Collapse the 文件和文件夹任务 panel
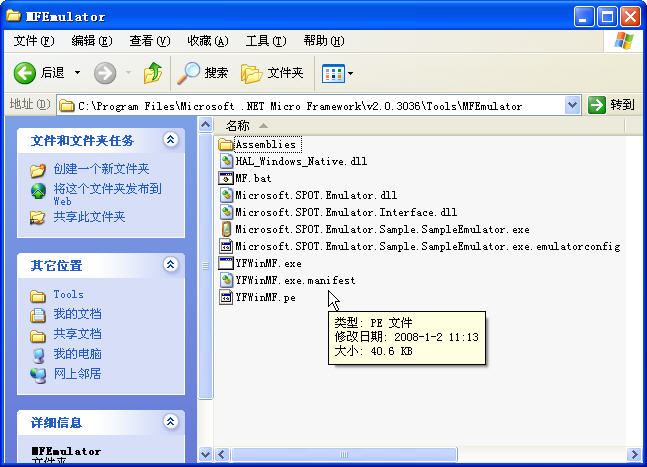647x467 pixels. (170, 139)
